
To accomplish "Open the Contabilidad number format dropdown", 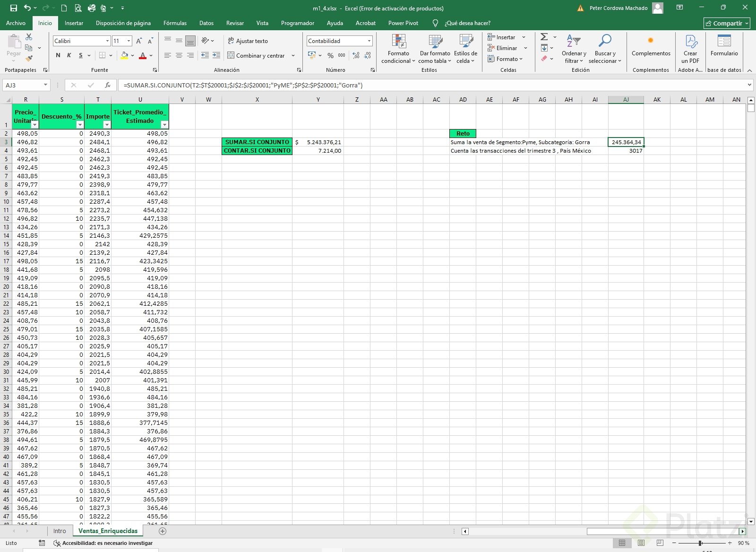I will [369, 41].
